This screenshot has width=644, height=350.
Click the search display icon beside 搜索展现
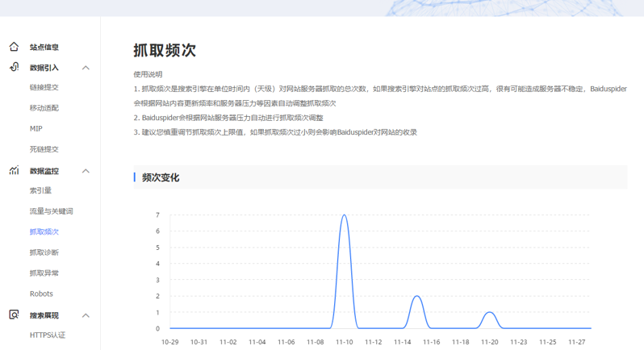tap(14, 315)
